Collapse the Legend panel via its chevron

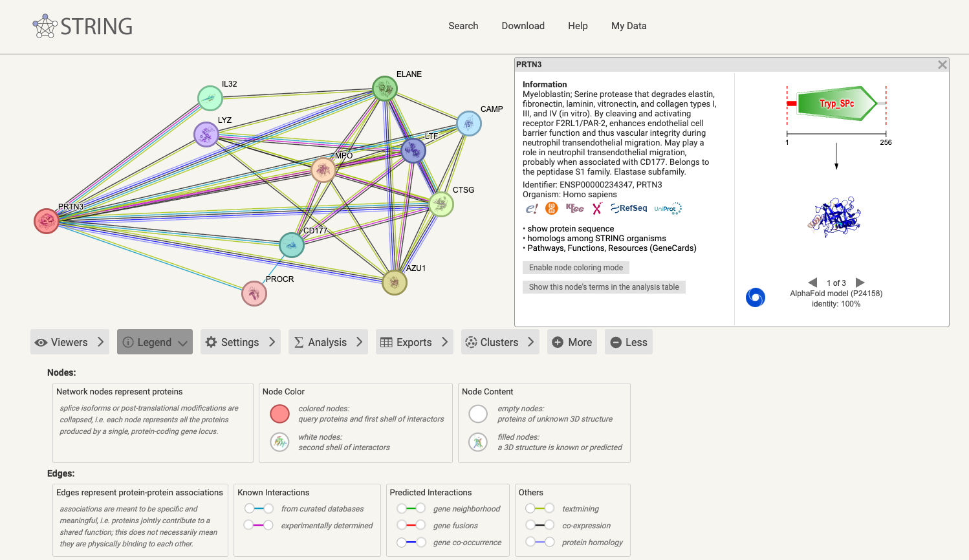(x=181, y=342)
